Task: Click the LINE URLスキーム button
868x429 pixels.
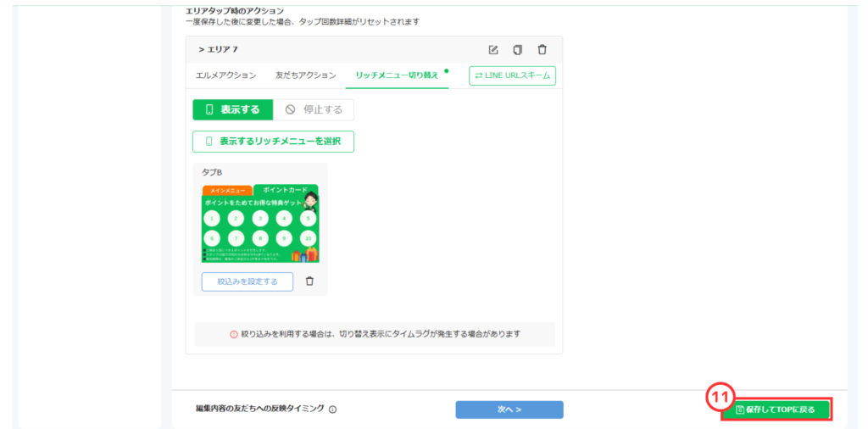Action: (513, 75)
